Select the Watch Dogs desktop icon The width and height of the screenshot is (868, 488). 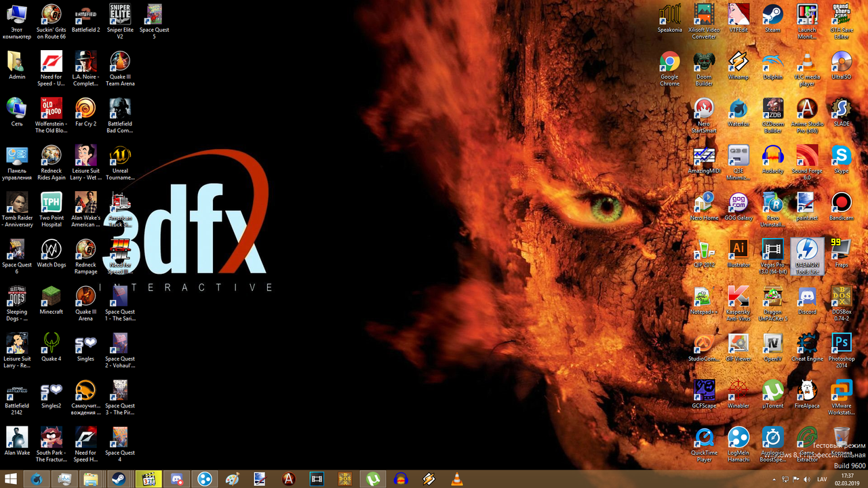51,253
